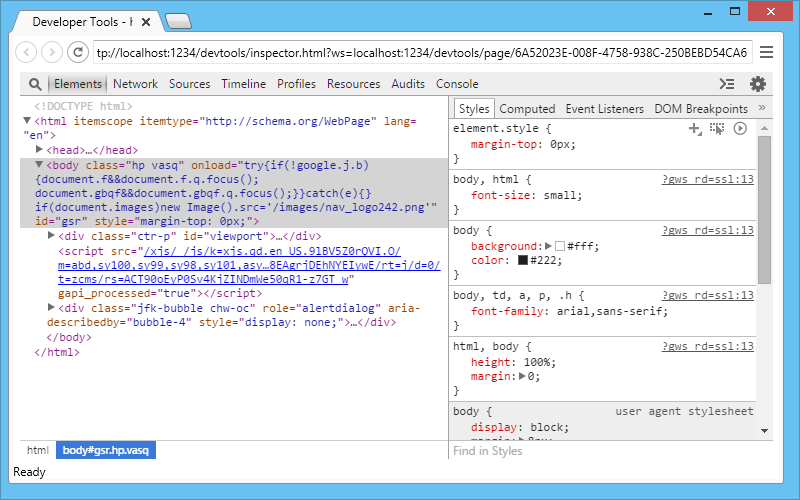Select the DOM Breakpoints sidebar tab
Screen dimensions: 800x500
tap(701, 109)
